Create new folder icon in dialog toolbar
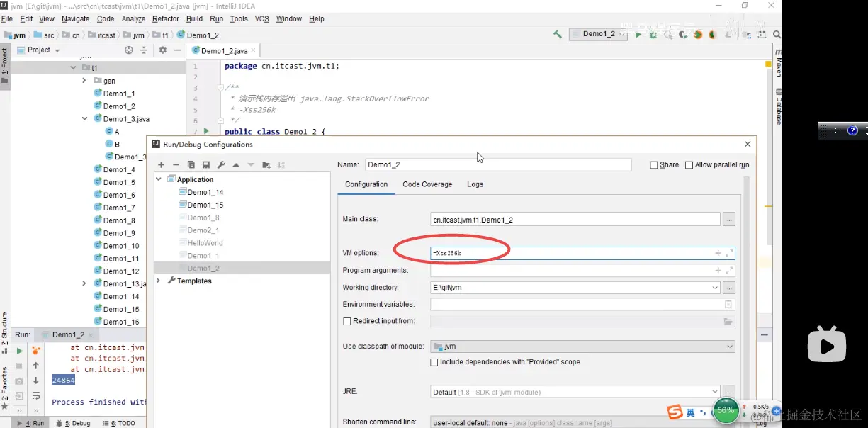The height and width of the screenshot is (428, 868). (x=266, y=165)
